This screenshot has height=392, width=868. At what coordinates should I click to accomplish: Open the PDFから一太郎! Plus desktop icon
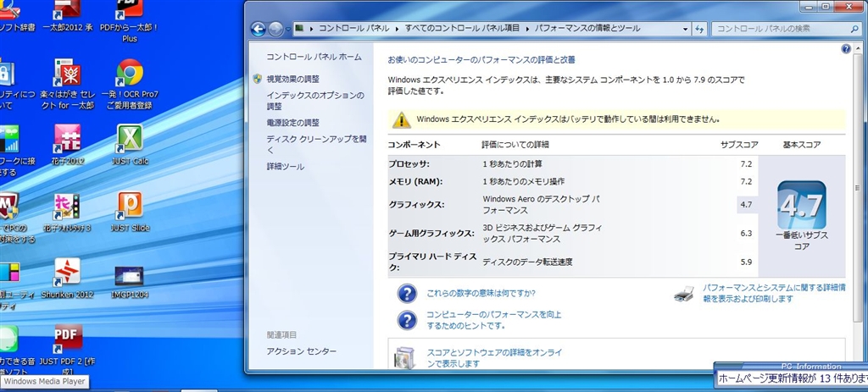(130, 21)
